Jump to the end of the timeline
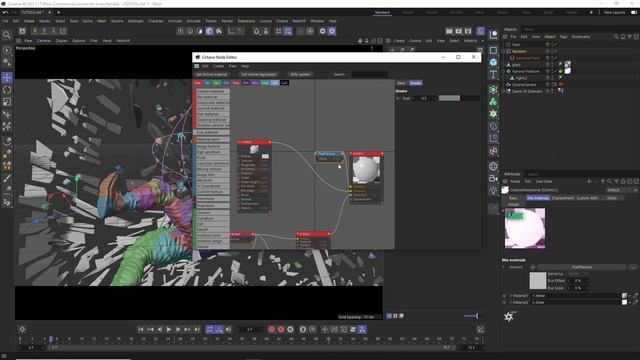 pyautogui.click(x=197, y=329)
